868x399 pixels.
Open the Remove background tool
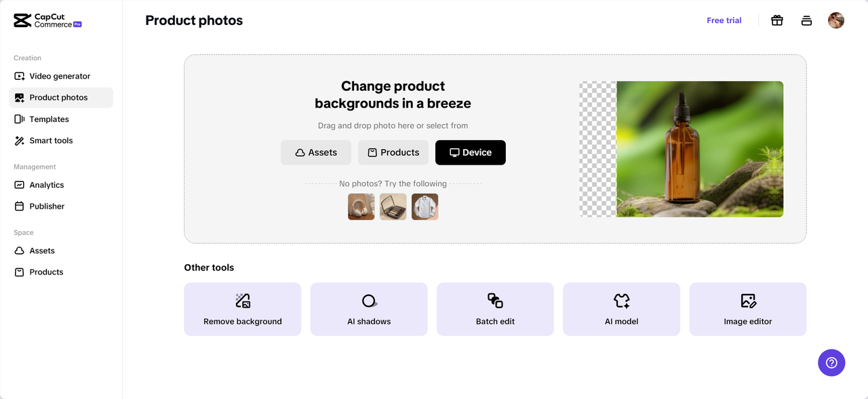[x=243, y=309]
